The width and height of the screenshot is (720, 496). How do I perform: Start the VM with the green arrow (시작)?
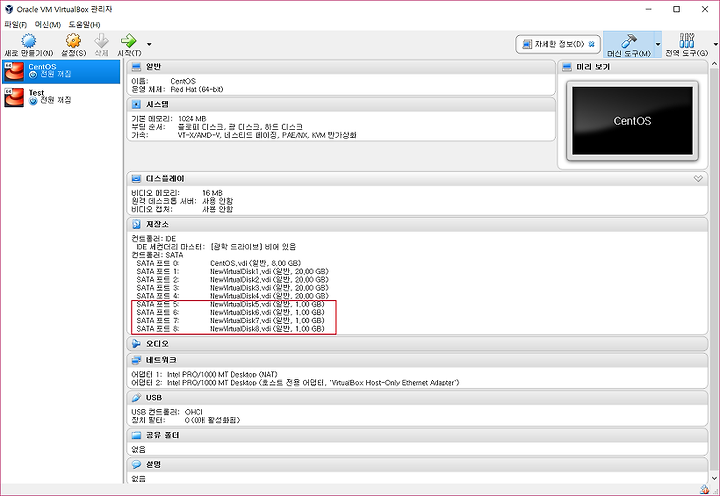point(129,45)
